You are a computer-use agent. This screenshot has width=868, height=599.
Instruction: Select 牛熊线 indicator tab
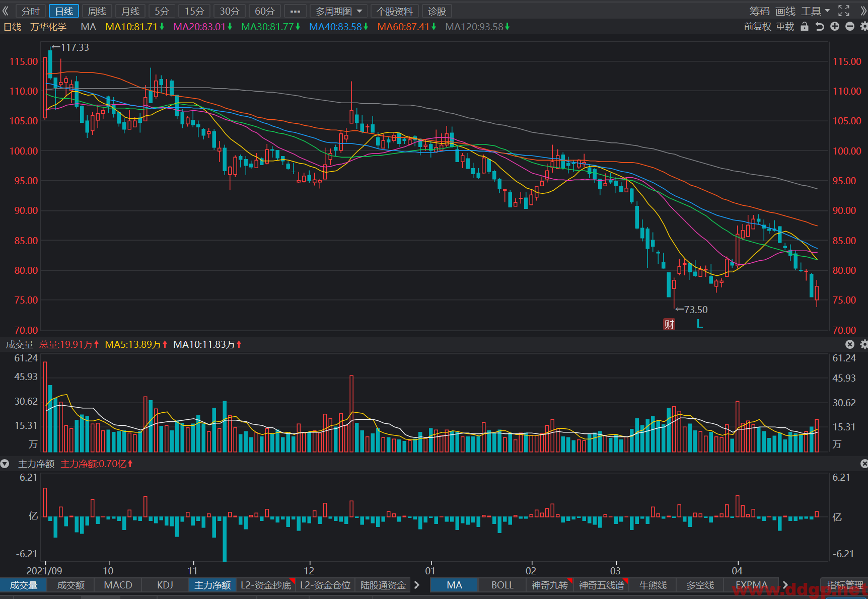click(653, 585)
